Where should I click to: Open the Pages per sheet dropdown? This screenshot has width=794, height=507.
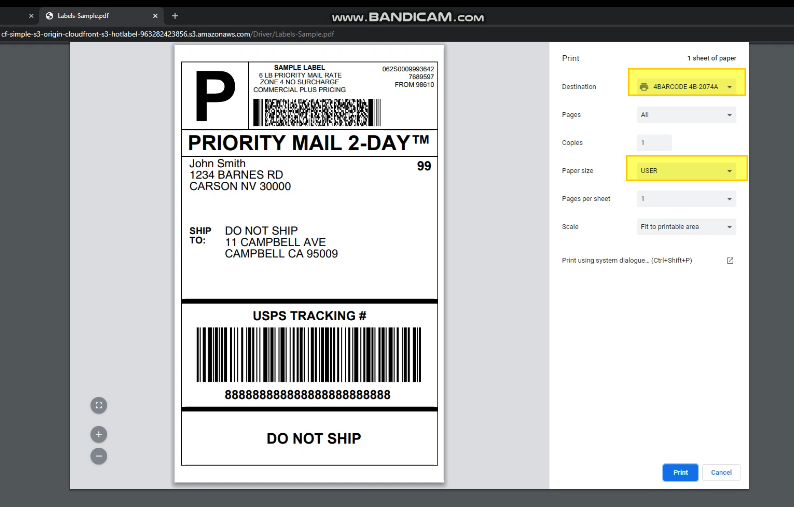pyautogui.click(x=686, y=199)
